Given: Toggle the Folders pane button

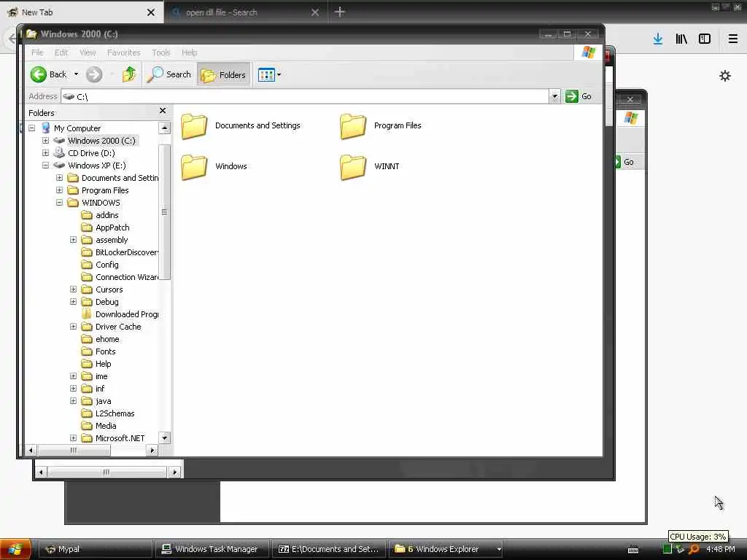Looking at the screenshot, I should click(x=223, y=75).
